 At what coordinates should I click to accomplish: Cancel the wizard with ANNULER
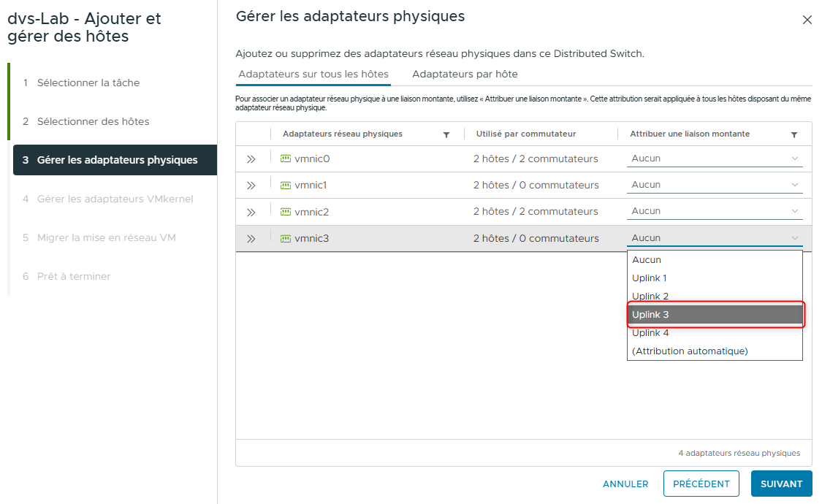(x=625, y=484)
